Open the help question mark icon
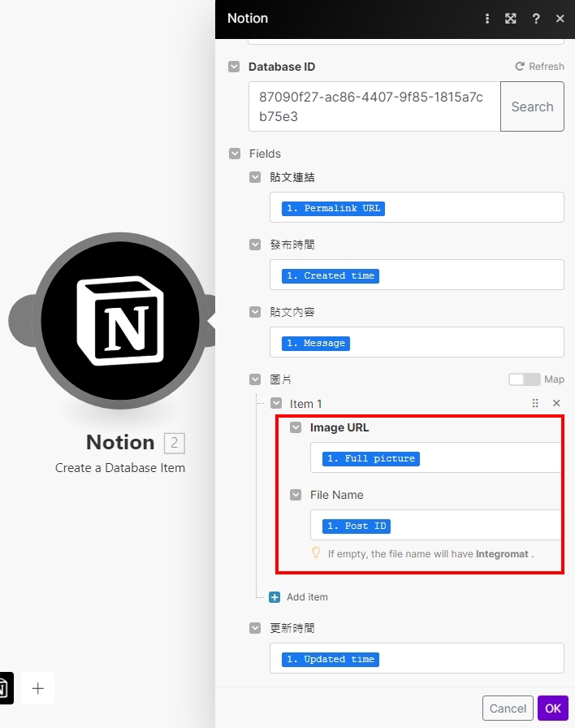This screenshot has height=728, width=575. pos(535,19)
